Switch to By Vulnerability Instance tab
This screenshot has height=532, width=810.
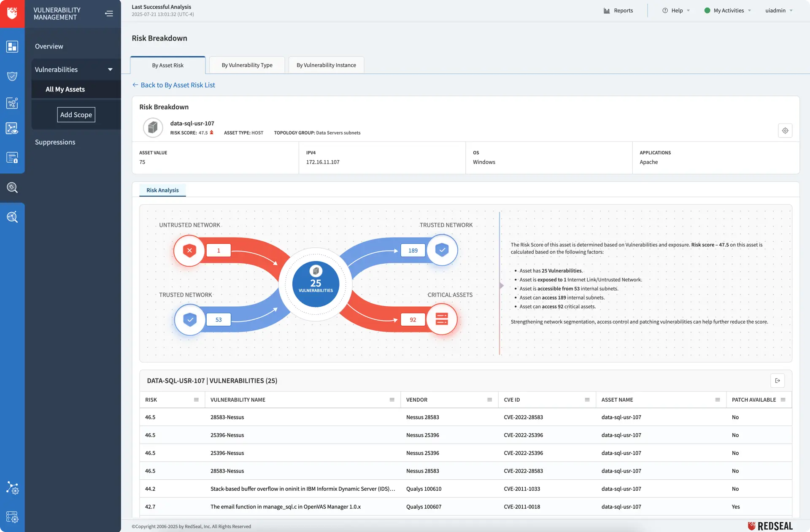326,65
